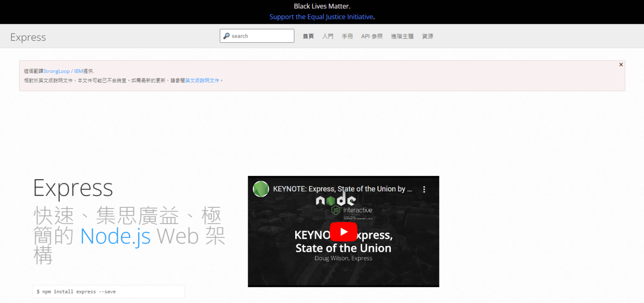This screenshot has width=644, height=303.
Task: Click the Node.js link in the tagline
Action: click(115, 236)
